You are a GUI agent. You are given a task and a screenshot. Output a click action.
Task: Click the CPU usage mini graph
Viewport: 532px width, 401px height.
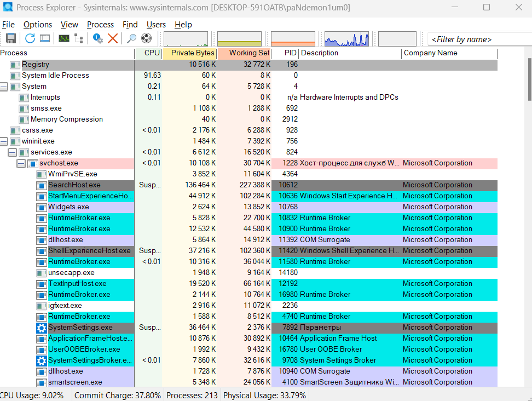[x=186, y=39]
